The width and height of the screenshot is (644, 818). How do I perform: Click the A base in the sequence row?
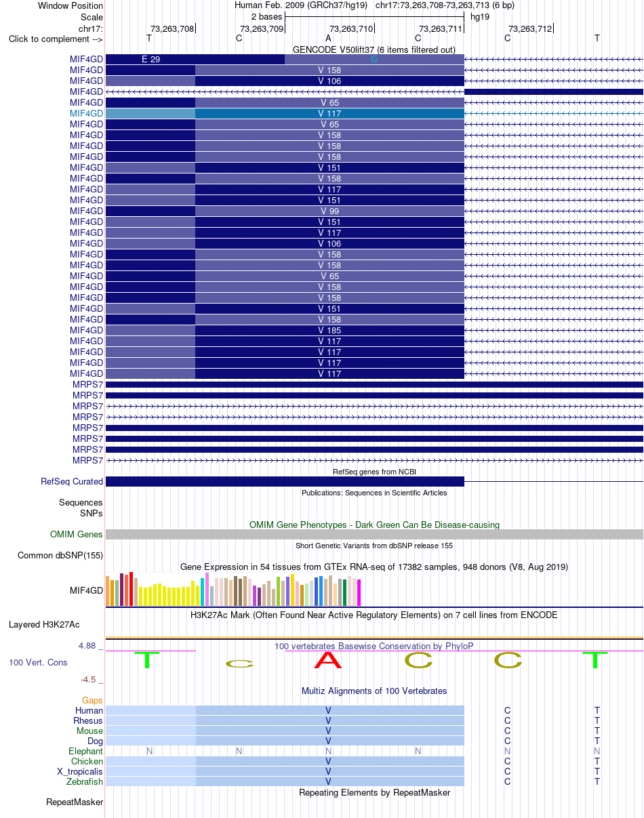pyautogui.click(x=328, y=38)
